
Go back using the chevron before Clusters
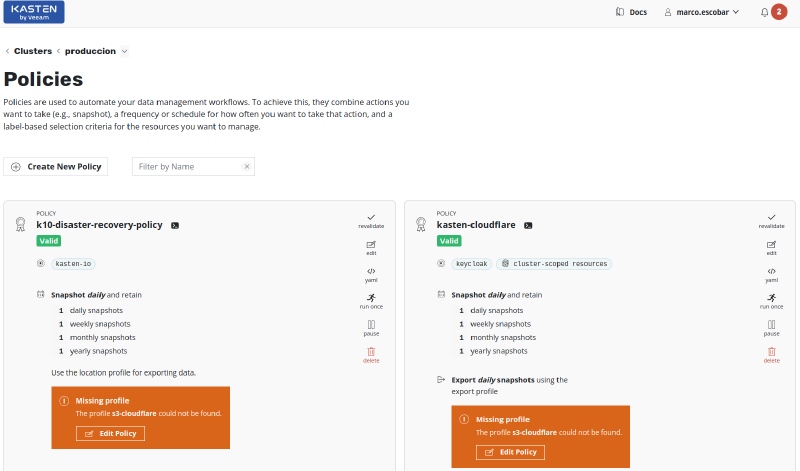[x=7, y=51]
